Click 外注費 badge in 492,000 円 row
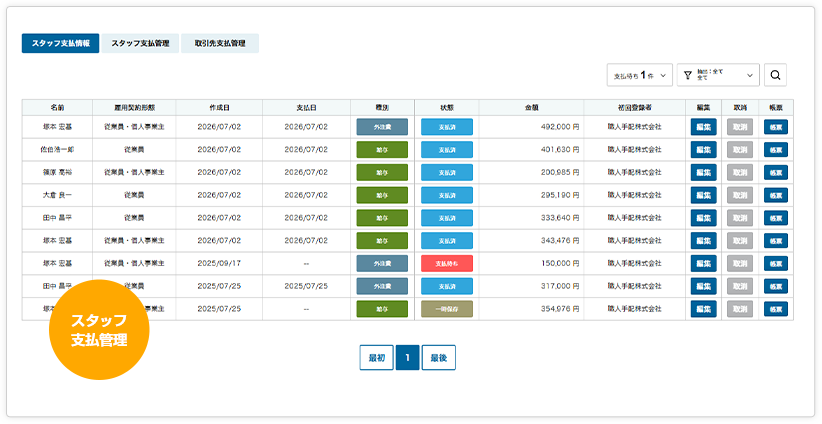Viewport: 822px width, 424px height. [x=382, y=127]
